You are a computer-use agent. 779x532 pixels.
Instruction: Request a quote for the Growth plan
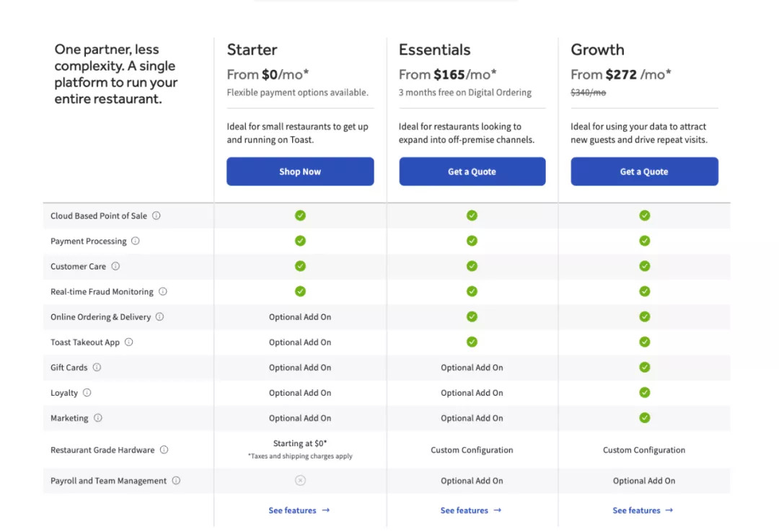(x=644, y=172)
